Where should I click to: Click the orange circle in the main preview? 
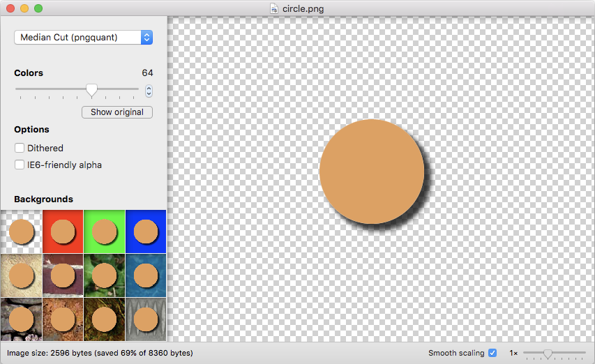coord(372,172)
